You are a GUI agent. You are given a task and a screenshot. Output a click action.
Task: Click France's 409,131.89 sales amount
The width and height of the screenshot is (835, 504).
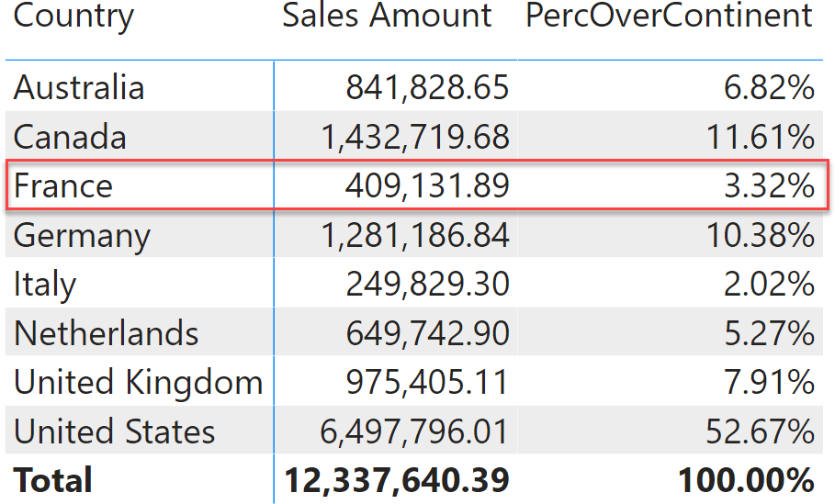point(428,185)
